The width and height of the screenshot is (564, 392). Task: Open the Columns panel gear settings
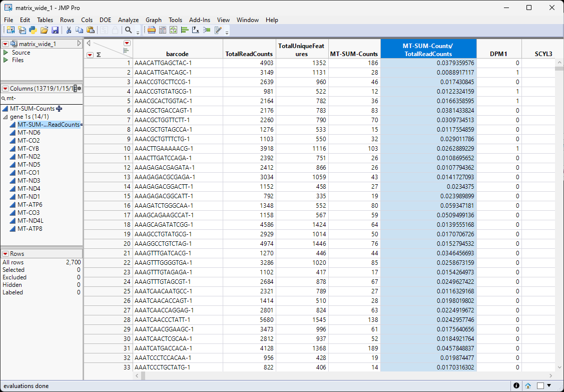click(x=78, y=89)
